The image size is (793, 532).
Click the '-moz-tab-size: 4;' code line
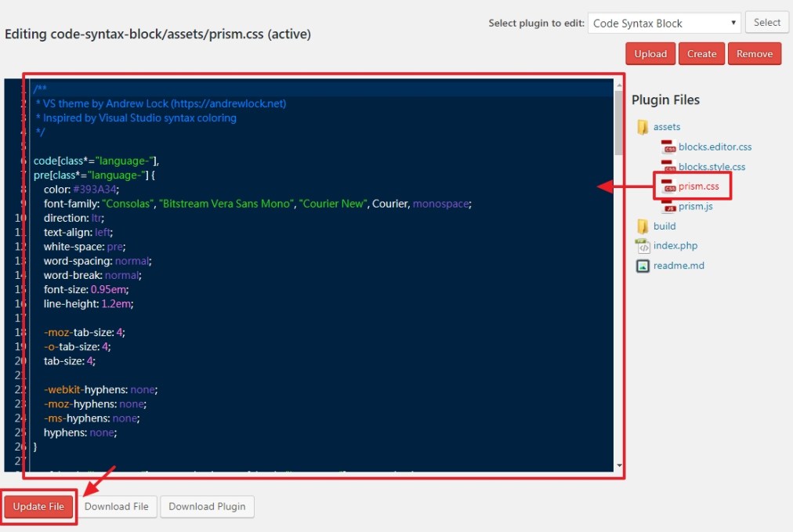click(85, 332)
